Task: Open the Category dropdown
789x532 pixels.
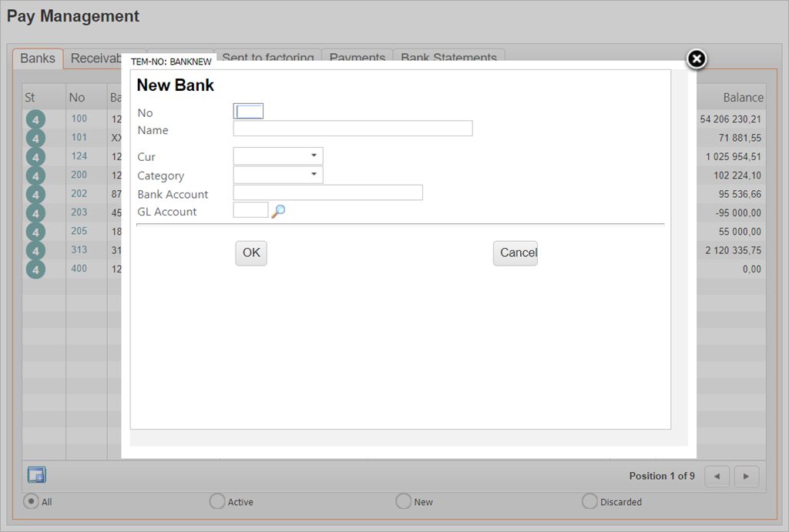Action: (x=278, y=175)
